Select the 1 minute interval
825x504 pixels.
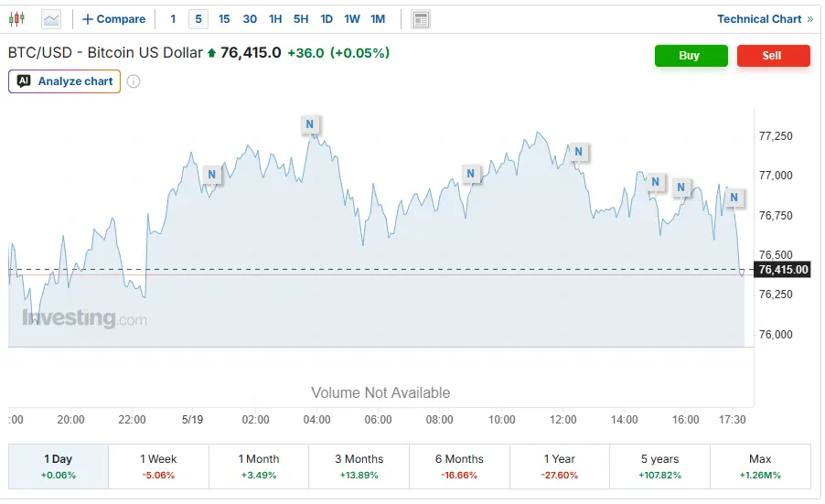point(173,19)
